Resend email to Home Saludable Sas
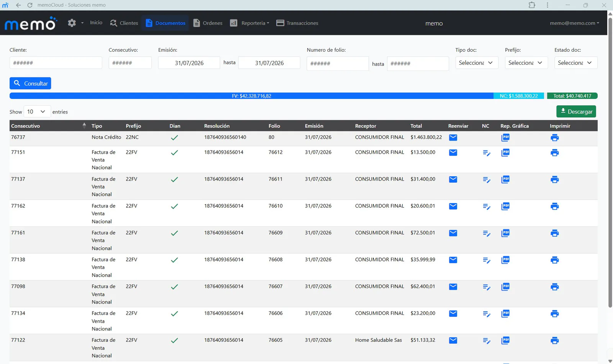613x364 pixels. click(453, 340)
